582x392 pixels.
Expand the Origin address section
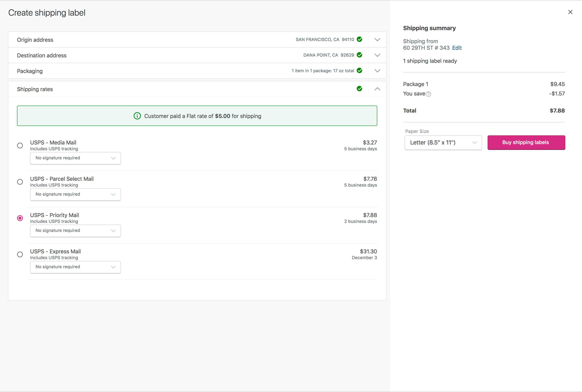click(377, 40)
